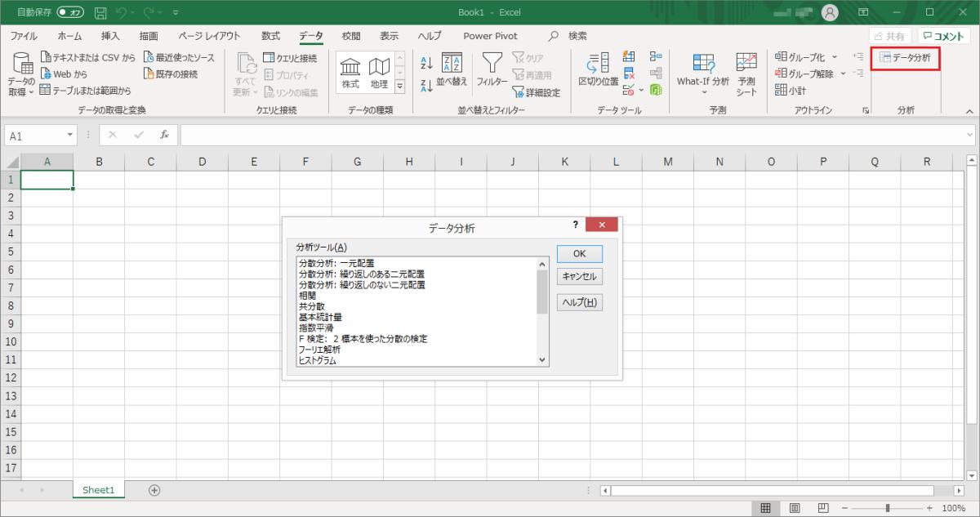Open クエリと接続 pane button
Viewport: 980px width, 517px height.
point(290,58)
